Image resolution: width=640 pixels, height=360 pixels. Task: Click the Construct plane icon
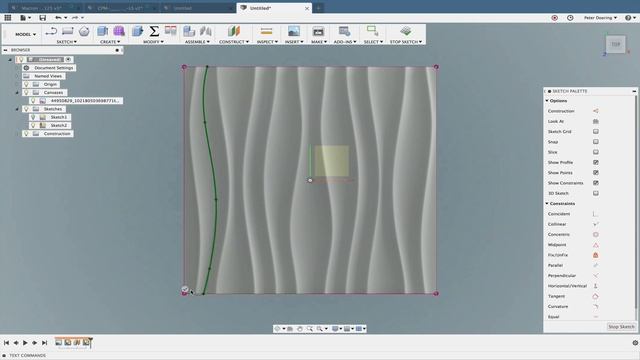coord(234,31)
